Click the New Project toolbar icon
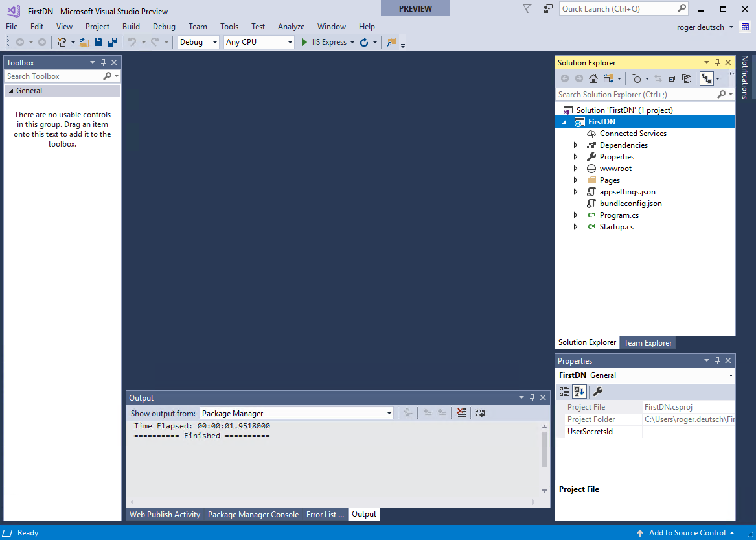Image resolution: width=756 pixels, height=540 pixels. [62, 42]
